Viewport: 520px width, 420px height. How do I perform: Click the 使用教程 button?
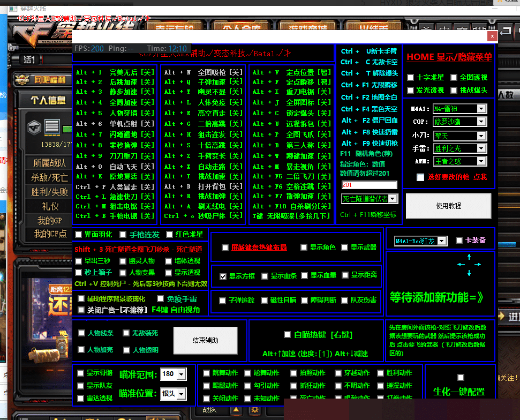(448, 206)
